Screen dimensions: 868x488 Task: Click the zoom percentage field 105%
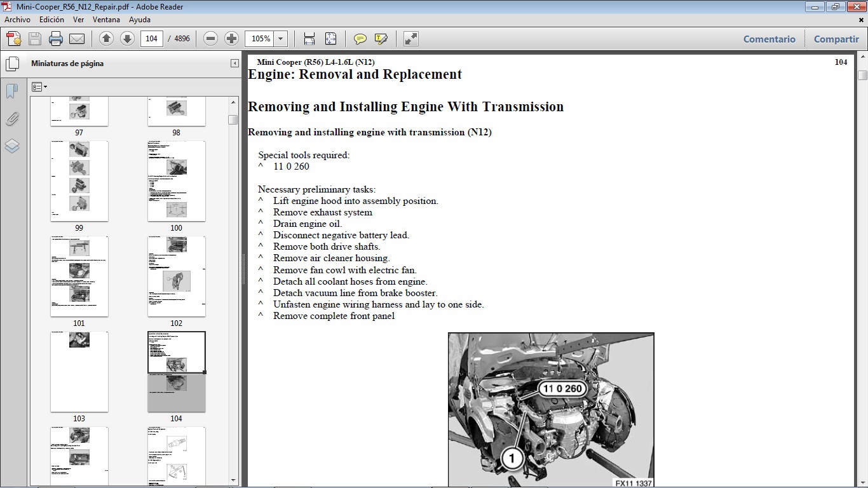pyautogui.click(x=261, y=39)
